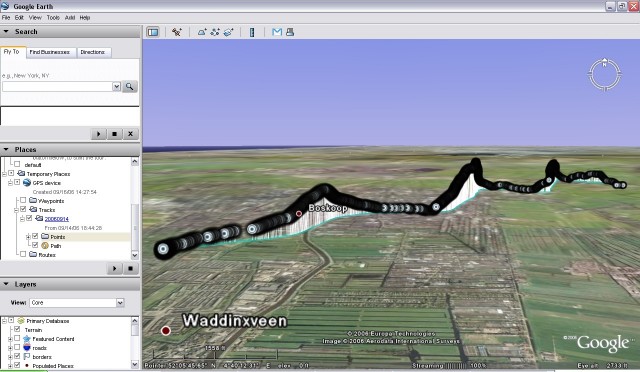Expand the Featured Content layer node
Screen dimensions: 640x372
[10, 339]
